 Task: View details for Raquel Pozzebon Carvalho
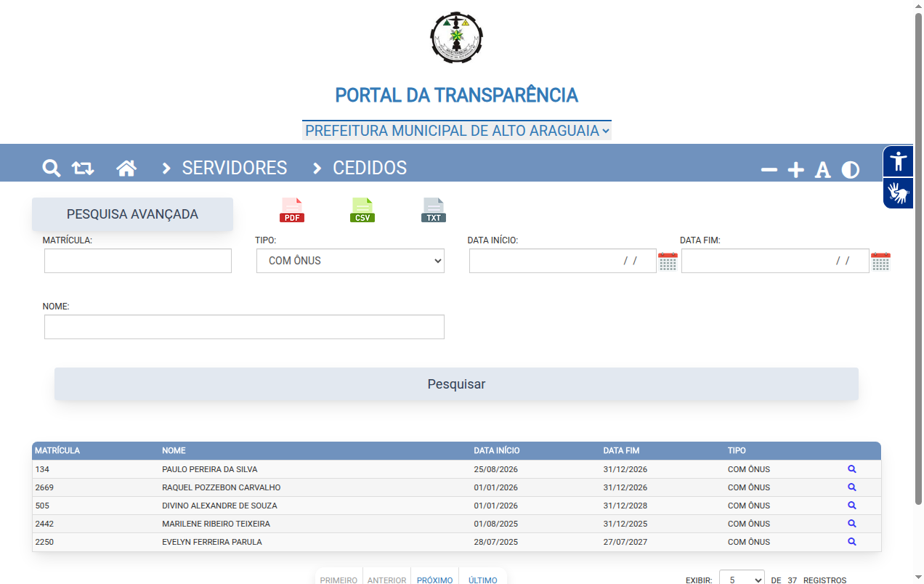[x=852, y=487]
